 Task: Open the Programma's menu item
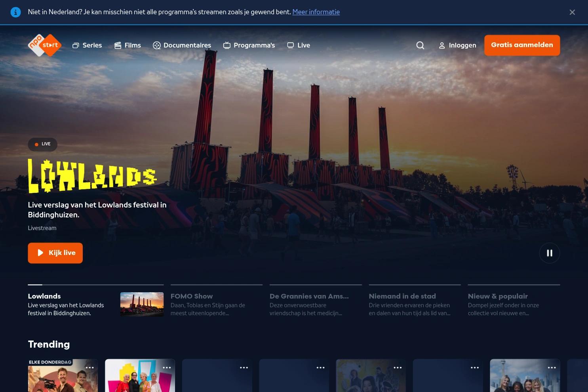coord(249,45)
